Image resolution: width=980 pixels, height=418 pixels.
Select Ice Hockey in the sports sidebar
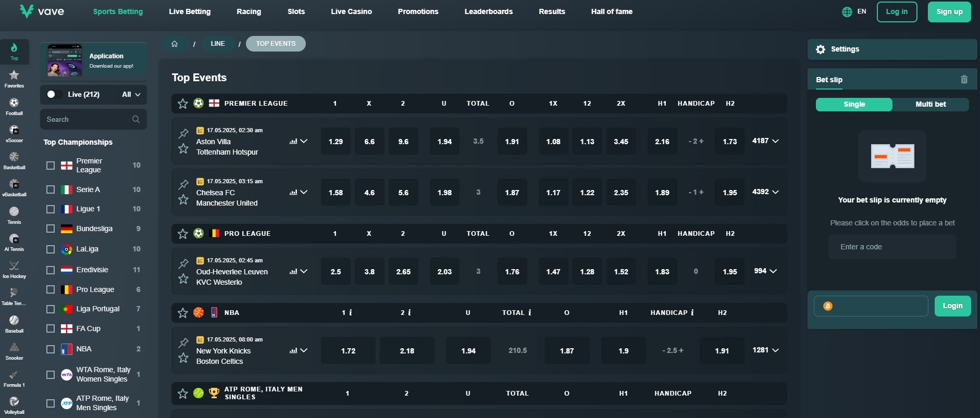tap(14, 269)
